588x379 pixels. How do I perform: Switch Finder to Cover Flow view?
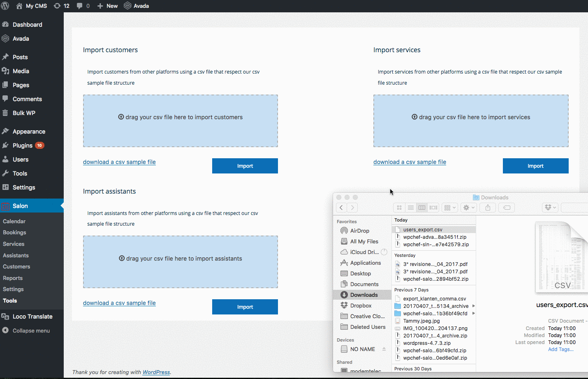pos(433,208)
